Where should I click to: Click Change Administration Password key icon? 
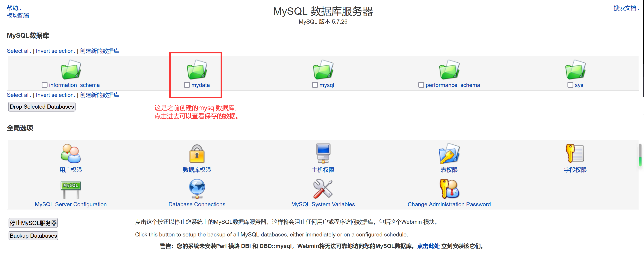449,189
